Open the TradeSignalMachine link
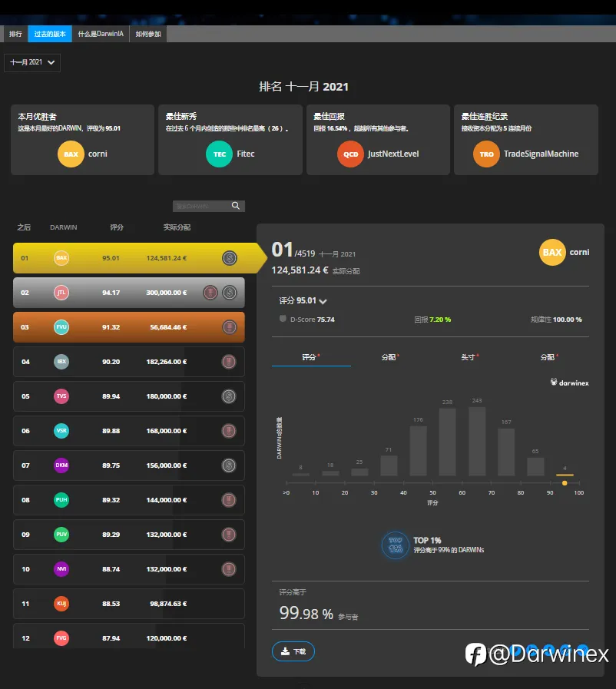Screen dimensions: 616x689 point(541,154)
